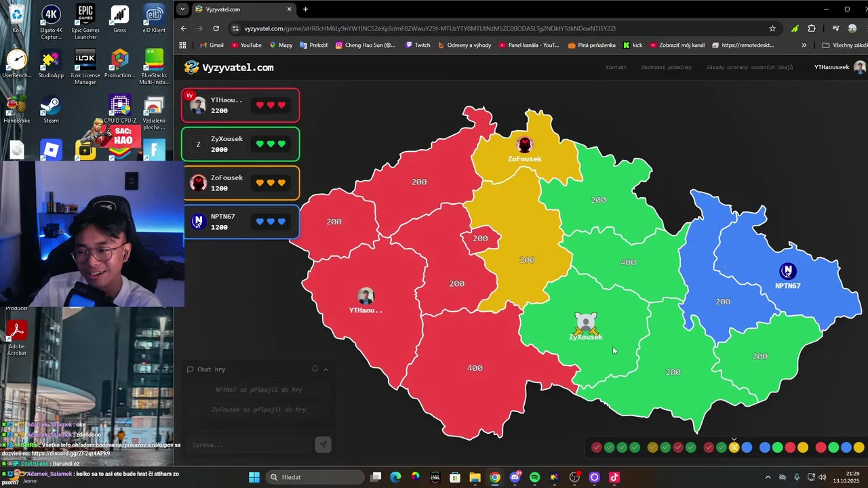Open the Elgato 4K Capture desktop icon
868x488 pixels.
click(x=51, y=21)
